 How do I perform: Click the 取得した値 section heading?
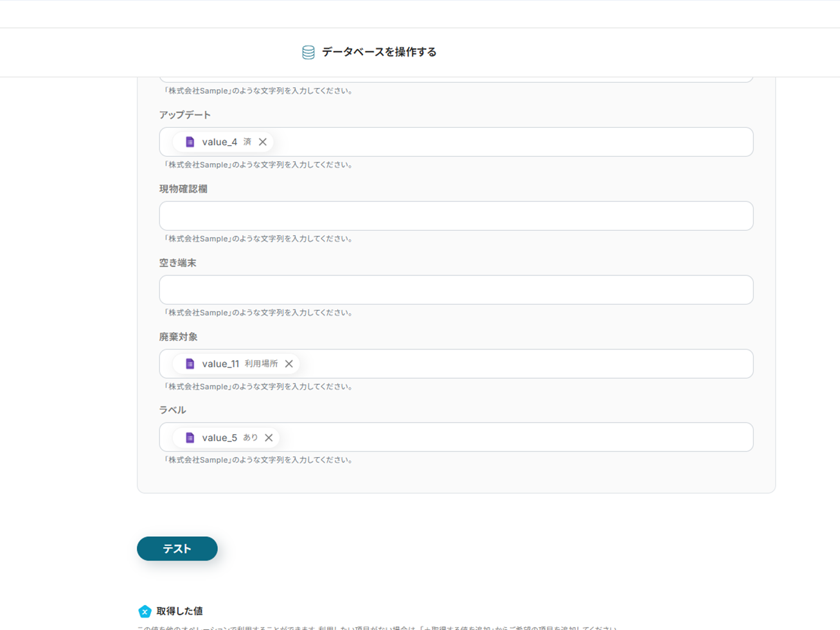point(179,611)
